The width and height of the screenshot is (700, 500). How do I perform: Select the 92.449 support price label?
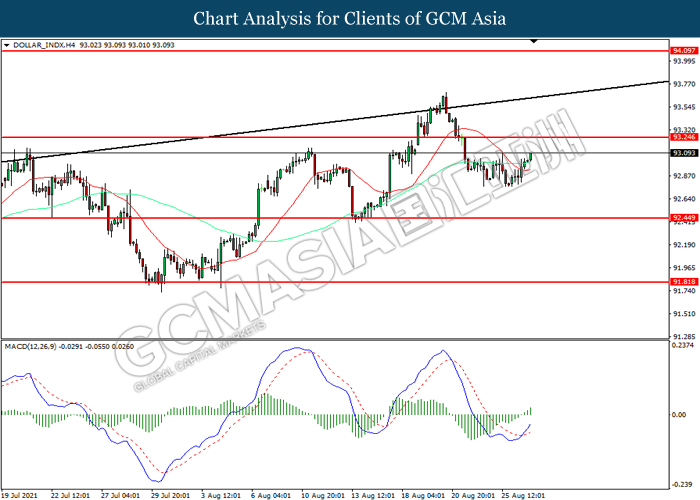(683, 218)
